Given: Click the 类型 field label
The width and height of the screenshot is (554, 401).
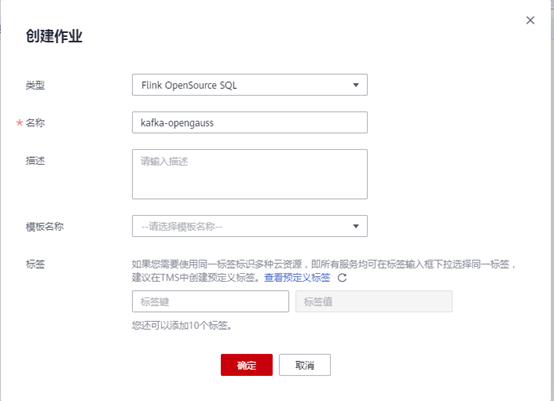Looking at the screenshot, I should pos(35,85).
